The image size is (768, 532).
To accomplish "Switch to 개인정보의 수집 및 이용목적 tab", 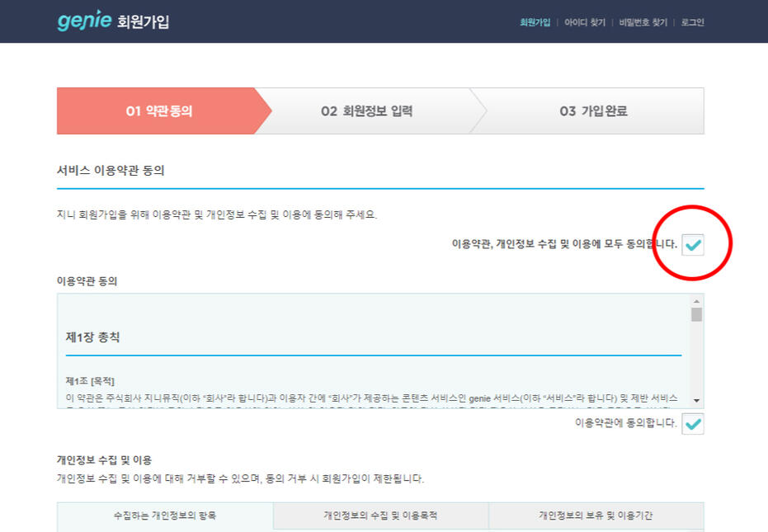I will 380,516.
